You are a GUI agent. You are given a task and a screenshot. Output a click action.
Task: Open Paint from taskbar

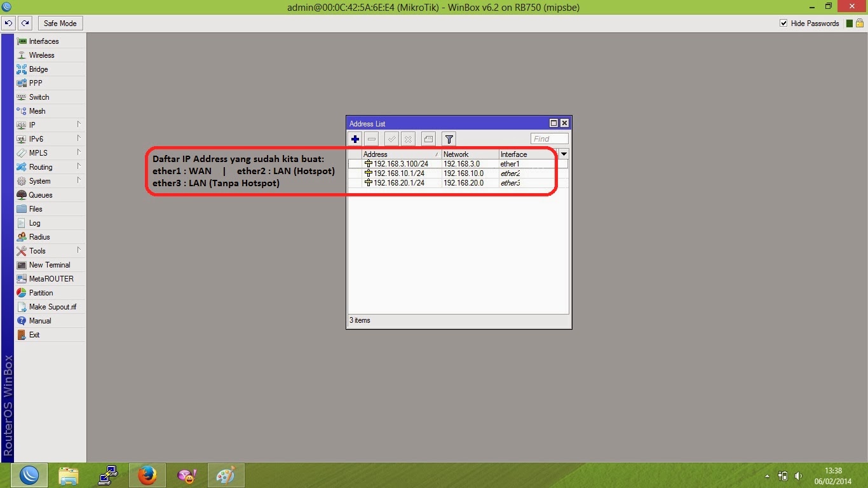(226, 475)
